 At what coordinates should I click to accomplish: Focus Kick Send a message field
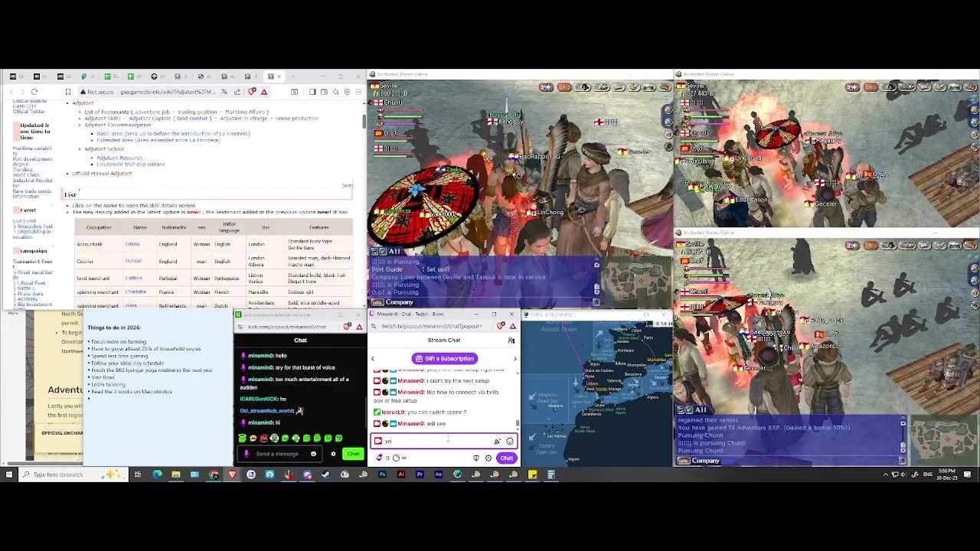coord(280,454)
